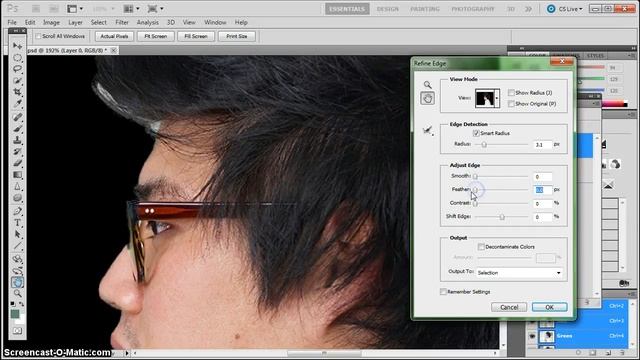Toggle Quick Mask mode icon
Screen dimensions: 640x360
tap(17, 331)
